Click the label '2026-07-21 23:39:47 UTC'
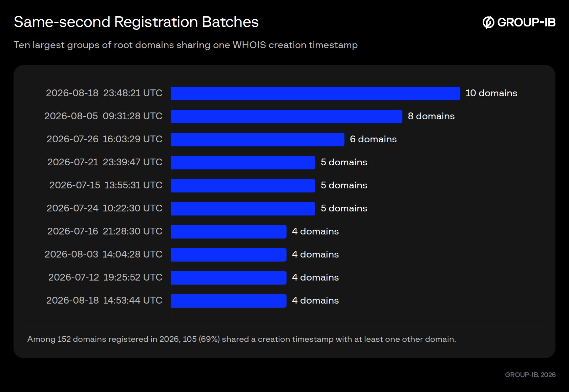569x392 pixels. click(105, 162)
